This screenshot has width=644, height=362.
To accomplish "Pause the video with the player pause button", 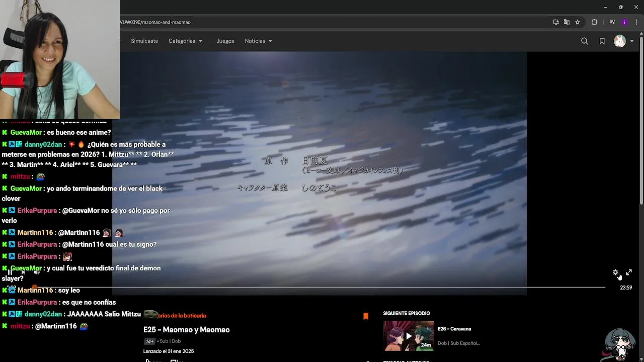I will point(10,273).
